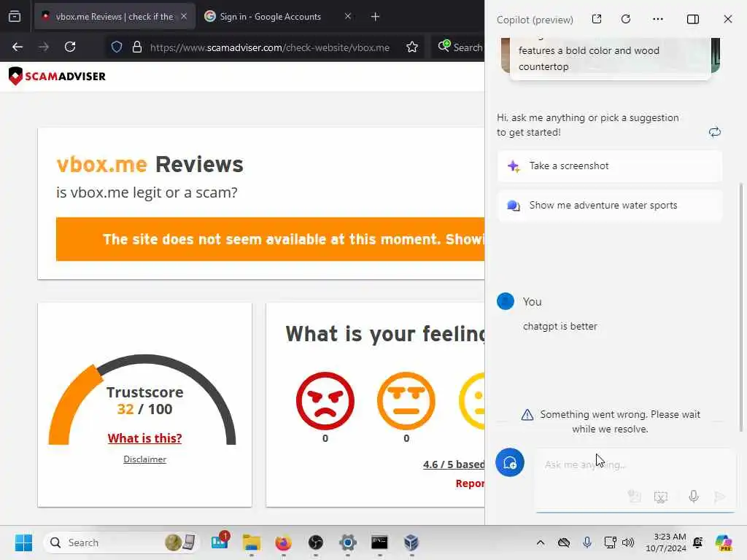Open OBS Studio from taskbar

(315, 542)
